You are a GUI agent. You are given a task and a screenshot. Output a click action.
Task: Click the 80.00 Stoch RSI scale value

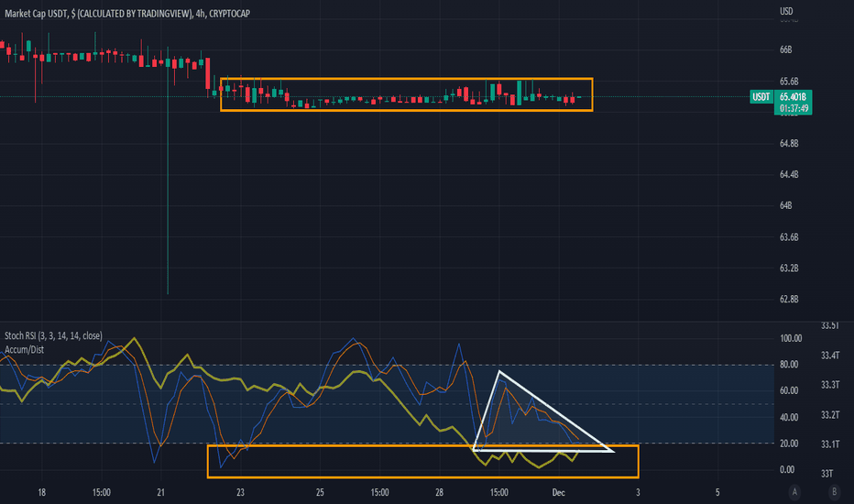tap(789, 365)
